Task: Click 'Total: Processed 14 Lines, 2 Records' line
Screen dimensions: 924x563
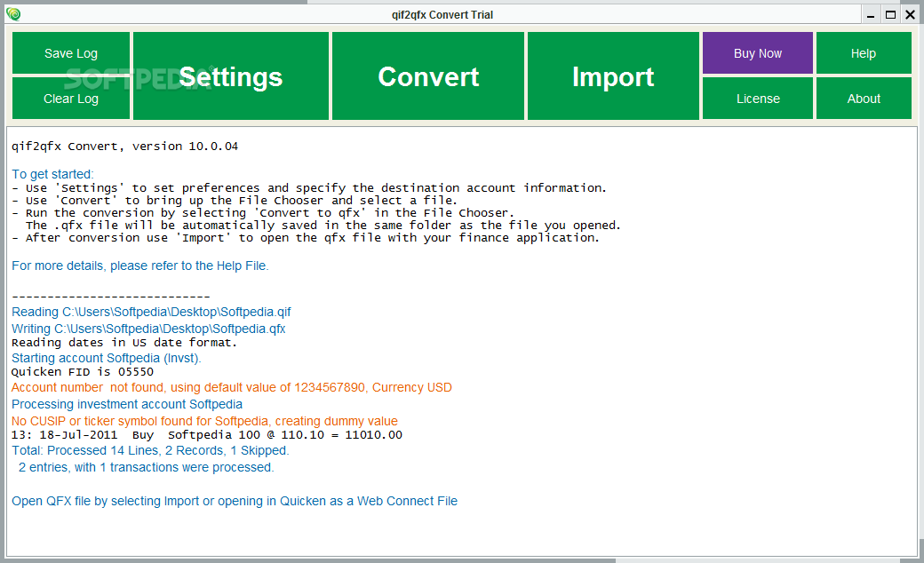Action: pyautogui.click(x=150, y=450)
